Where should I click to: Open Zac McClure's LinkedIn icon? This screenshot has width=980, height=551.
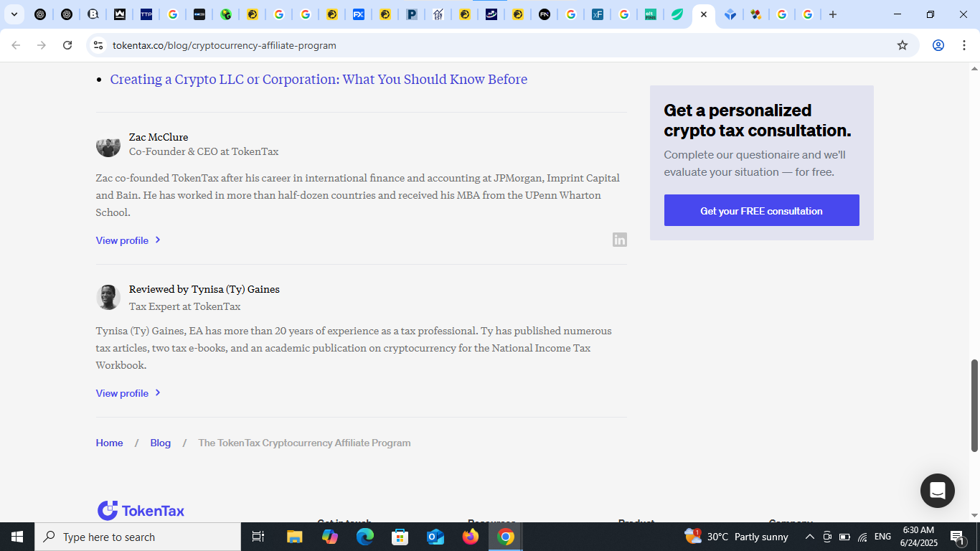click(x=620, y=240)
